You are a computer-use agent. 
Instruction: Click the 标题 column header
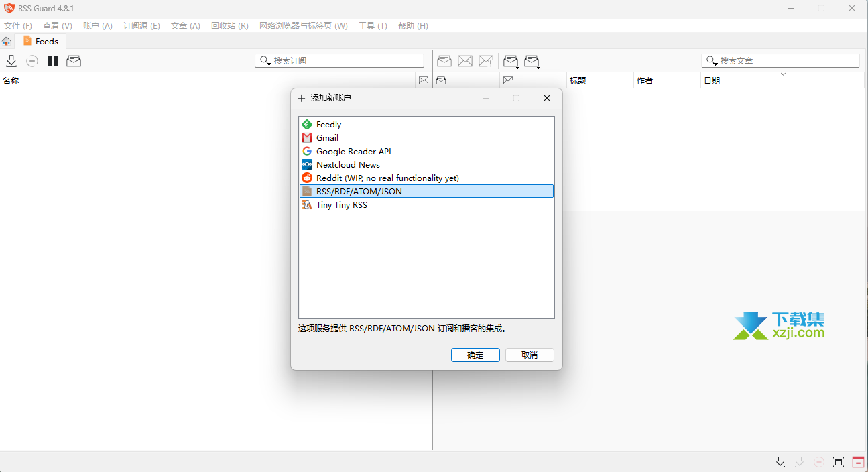[x=600, y=81]
